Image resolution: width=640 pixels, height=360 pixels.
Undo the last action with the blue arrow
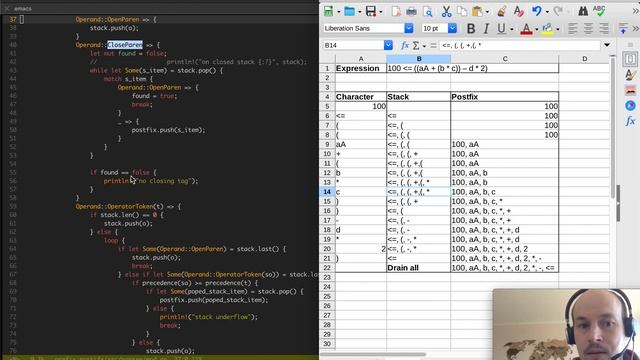point(537,11)
